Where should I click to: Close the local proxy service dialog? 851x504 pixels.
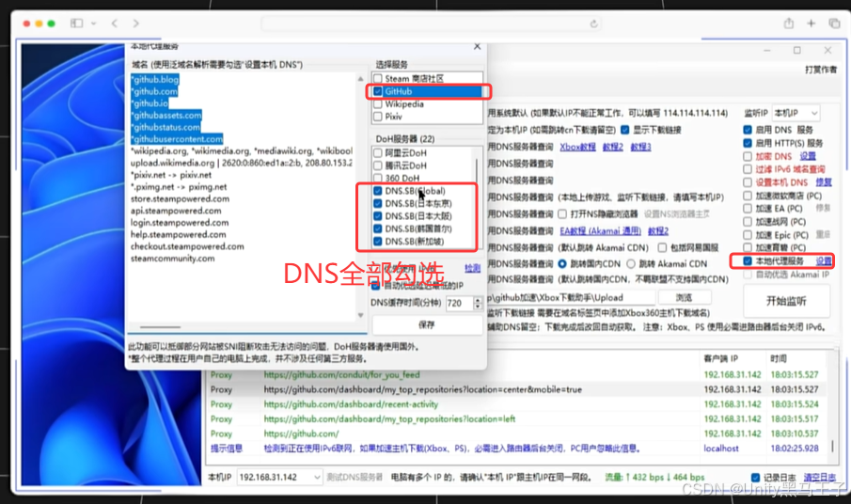click(477, 47)
